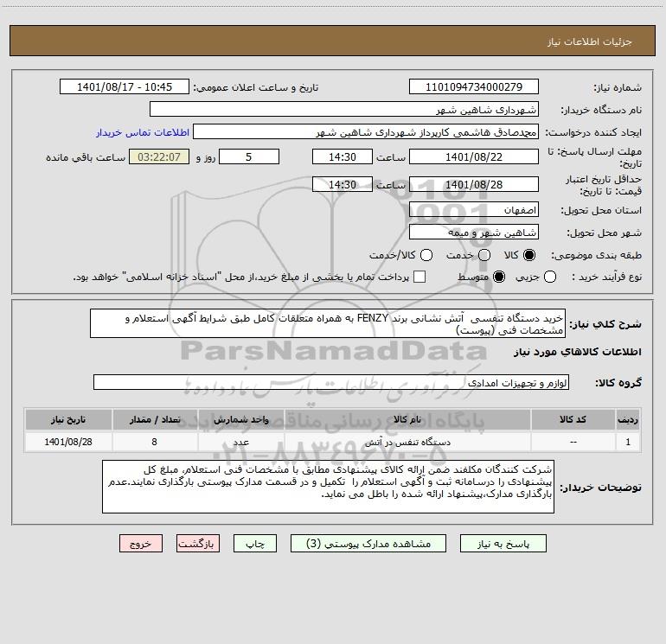This screenshot has width=666, height=644.
Task: Click the واحد شمارش column header
Action: tap(241, 419)
